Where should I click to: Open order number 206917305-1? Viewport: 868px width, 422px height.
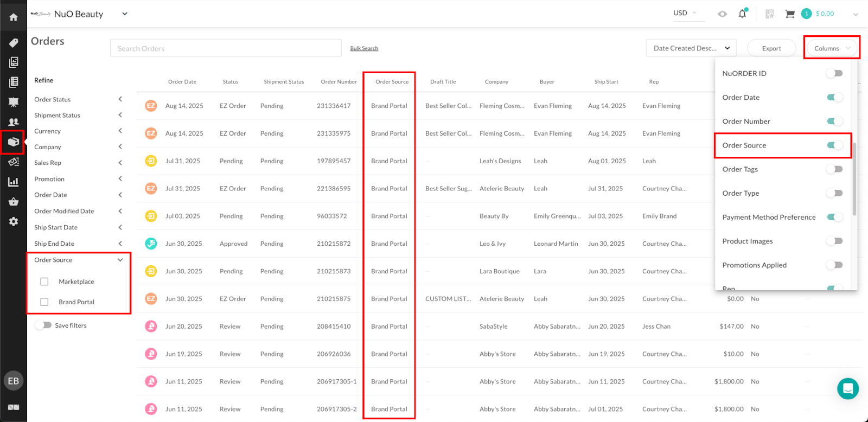[x=337, y=382]
